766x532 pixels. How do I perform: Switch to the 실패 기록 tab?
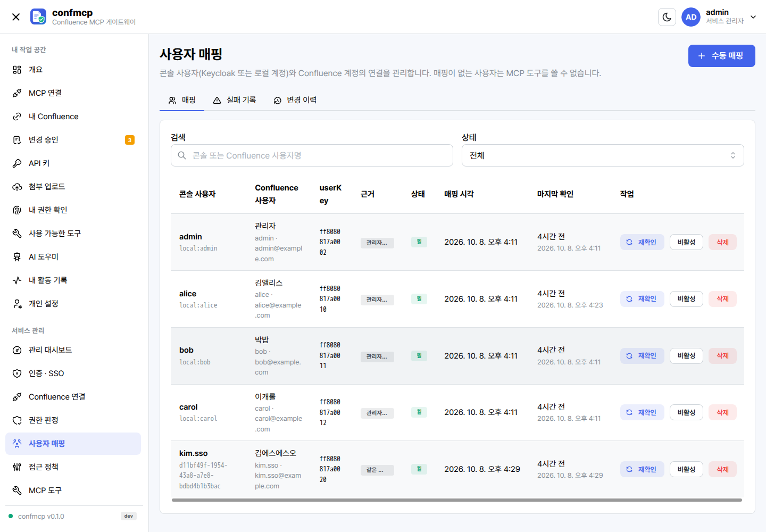[235, 100]
